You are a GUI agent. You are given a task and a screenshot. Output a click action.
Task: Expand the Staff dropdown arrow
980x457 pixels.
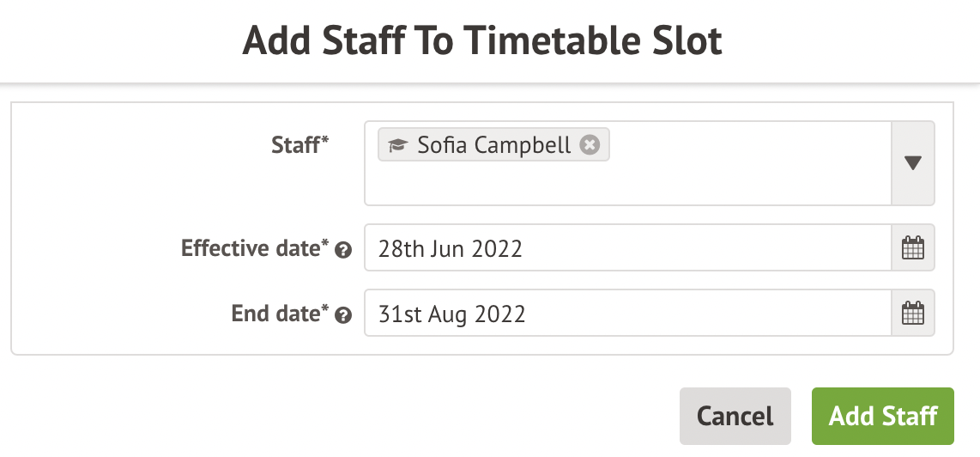pos(913,163)
